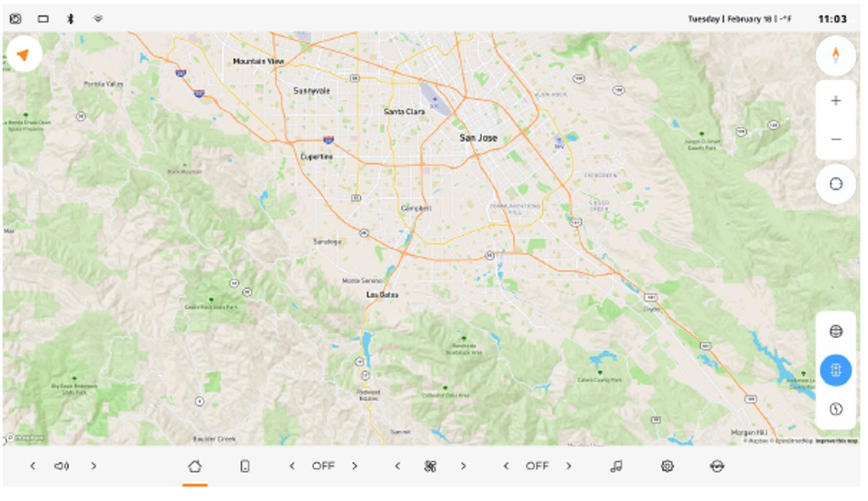The image size is (868, 501).
Task: Click the Bluetooth status icon
Action: [x=70, y=19]
